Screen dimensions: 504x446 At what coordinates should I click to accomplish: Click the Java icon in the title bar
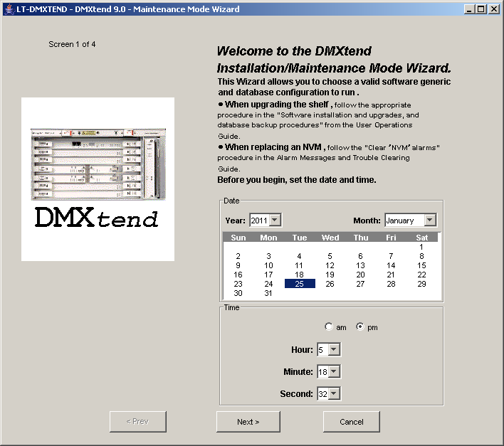[x=10, y=9]
